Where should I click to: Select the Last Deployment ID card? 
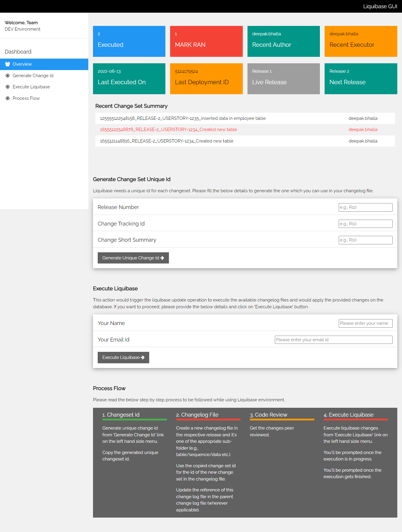[206, 79]
